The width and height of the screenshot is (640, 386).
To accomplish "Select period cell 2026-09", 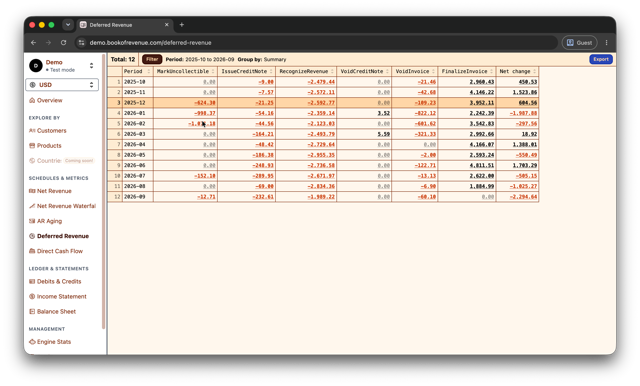I will (x=138, y=197).
